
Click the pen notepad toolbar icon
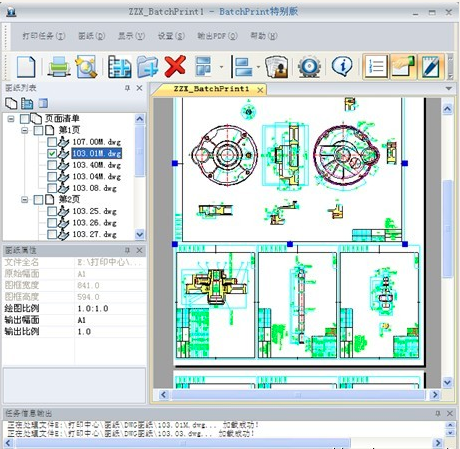[431, 66]
